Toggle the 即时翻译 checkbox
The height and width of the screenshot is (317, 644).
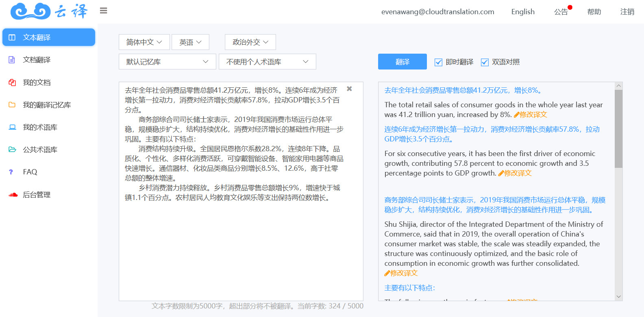438,62
